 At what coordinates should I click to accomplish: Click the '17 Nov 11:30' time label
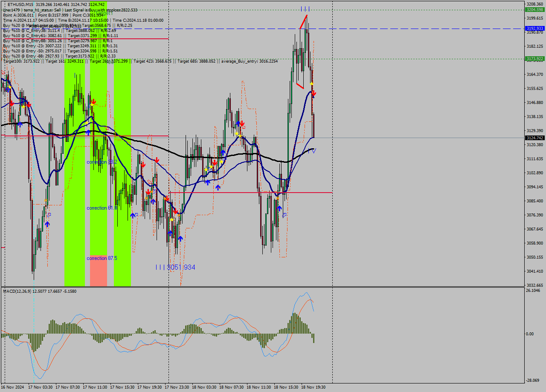95,387
